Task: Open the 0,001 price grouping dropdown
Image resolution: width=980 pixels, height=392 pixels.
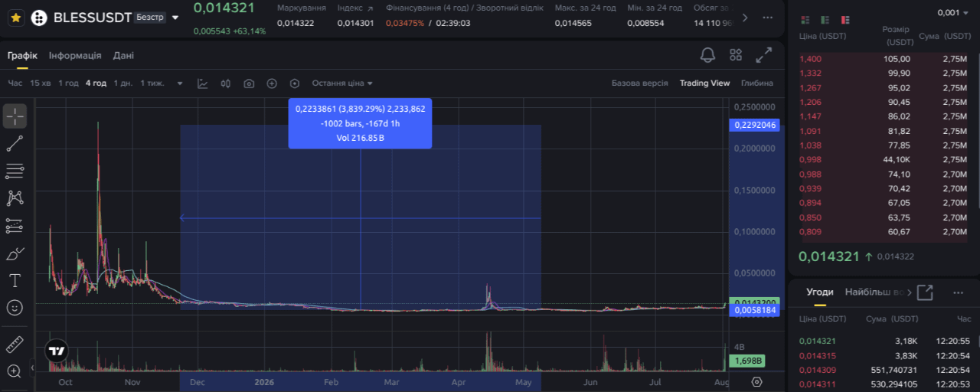Action: (x=953, y=13)
